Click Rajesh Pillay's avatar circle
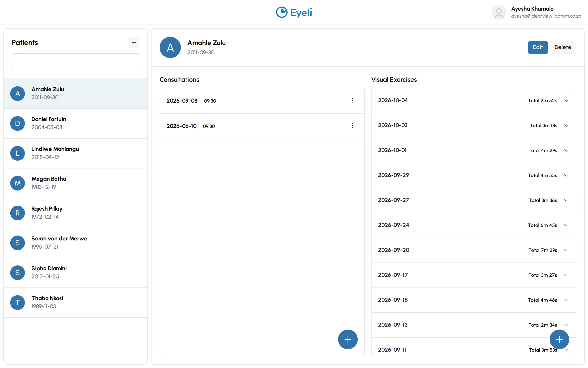This screenshot has width=588, height=368. pos(18,213)
